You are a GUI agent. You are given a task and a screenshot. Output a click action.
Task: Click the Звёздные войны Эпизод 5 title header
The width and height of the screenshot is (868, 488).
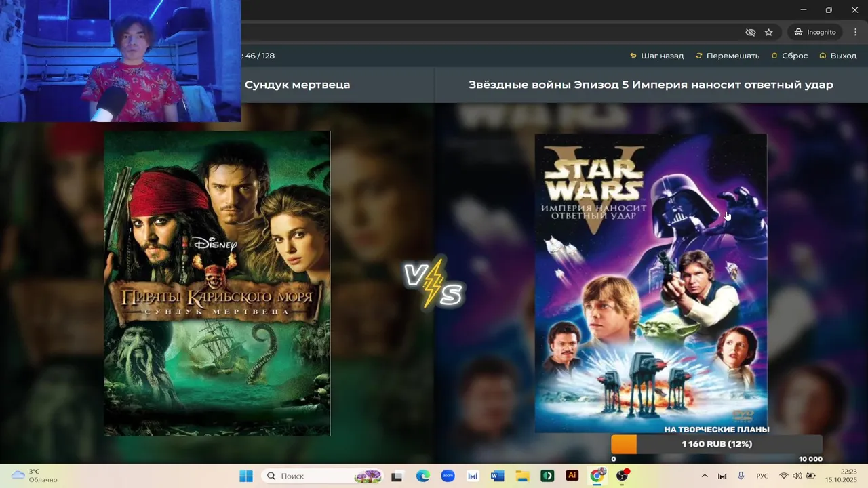click(x=651, y=85)
